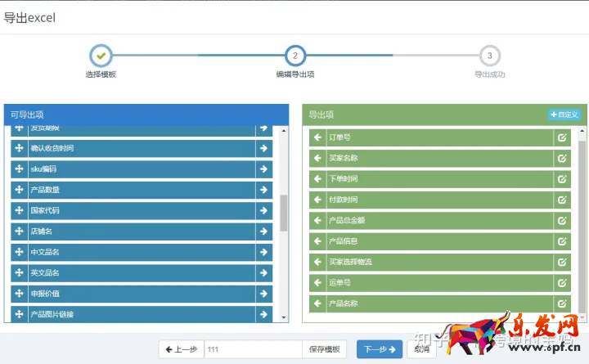Edit the 买家名称 export item
This screenshot has width=589, height=364.
pyautogui.click(x=562, y=158)
